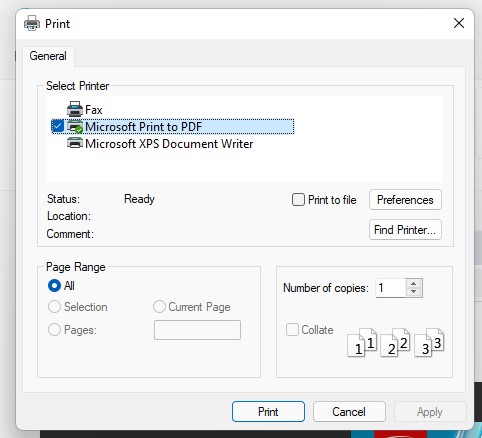Image resolution: width=482 pixels, height=438 pixels.
Task: Select the All page range radio button
Action: click(54, 286)
